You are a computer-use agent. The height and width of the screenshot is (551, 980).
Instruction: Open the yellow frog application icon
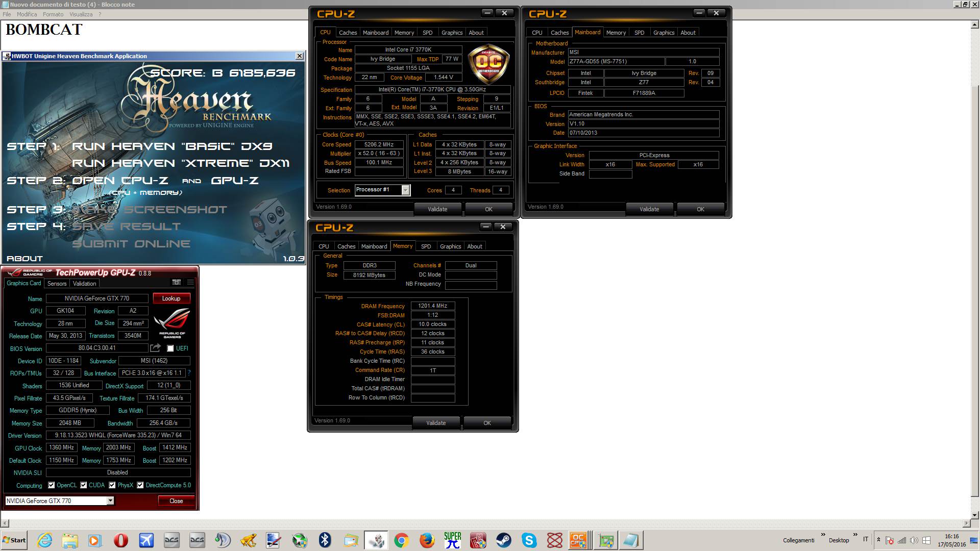(x=249, y=540)
